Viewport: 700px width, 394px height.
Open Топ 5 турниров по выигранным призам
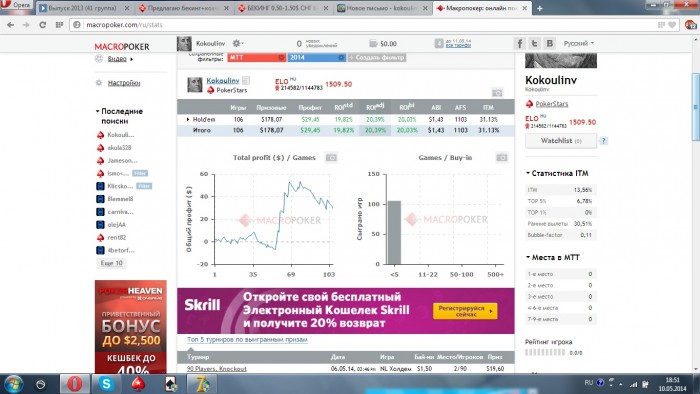point(247,340)
